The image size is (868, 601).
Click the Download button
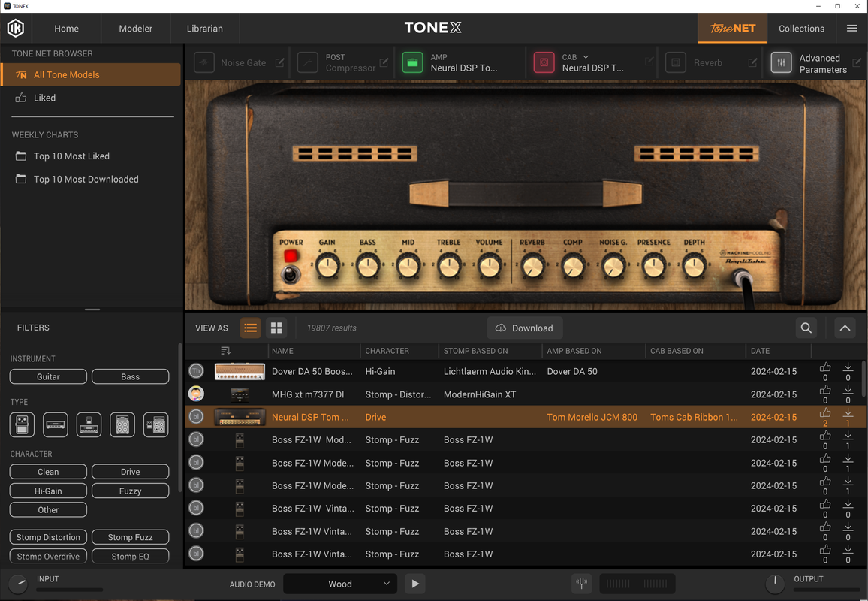[x=524, y=328]
